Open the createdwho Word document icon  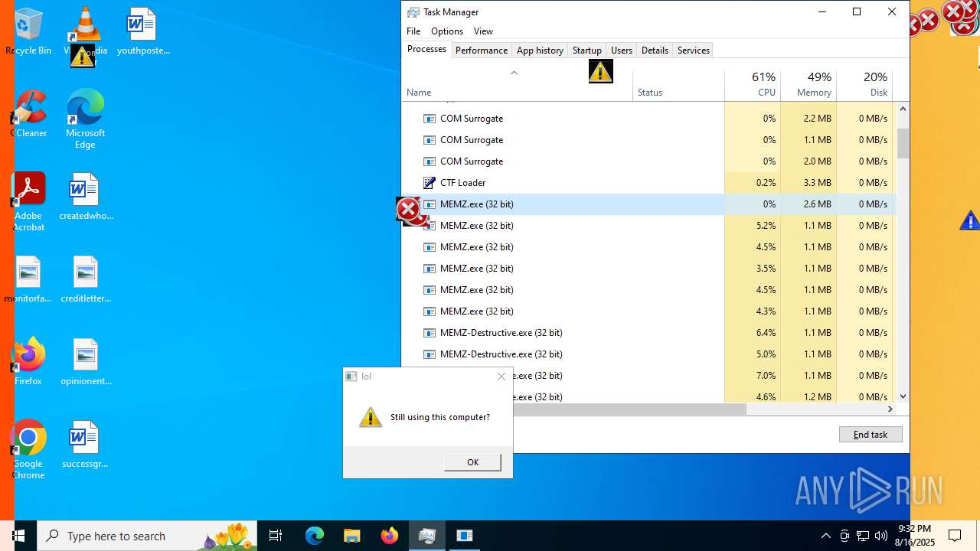[x=86, y=196]
